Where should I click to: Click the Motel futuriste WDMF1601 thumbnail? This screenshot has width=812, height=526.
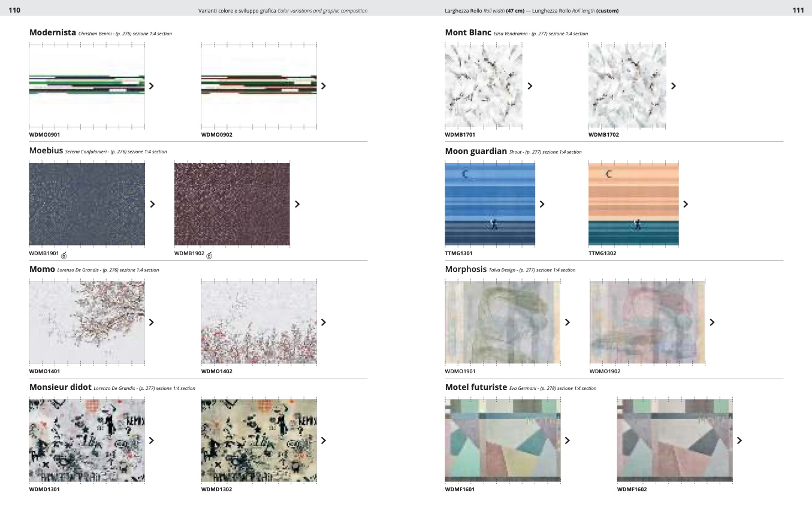(x=503, y=440)
